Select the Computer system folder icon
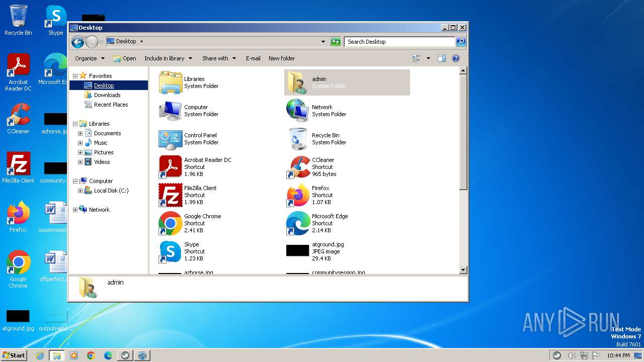Viewport: 644px width, 362px height. click(171, 111)
